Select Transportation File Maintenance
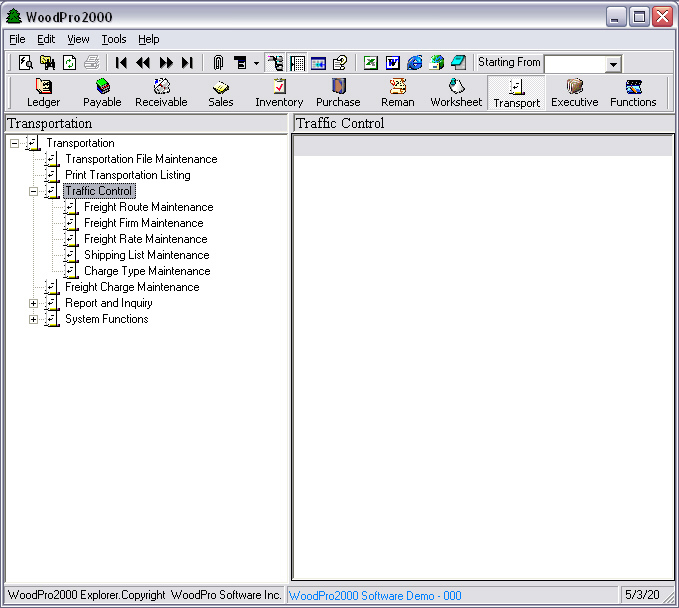The image size is (679, 608). click(x=141, y=159)
